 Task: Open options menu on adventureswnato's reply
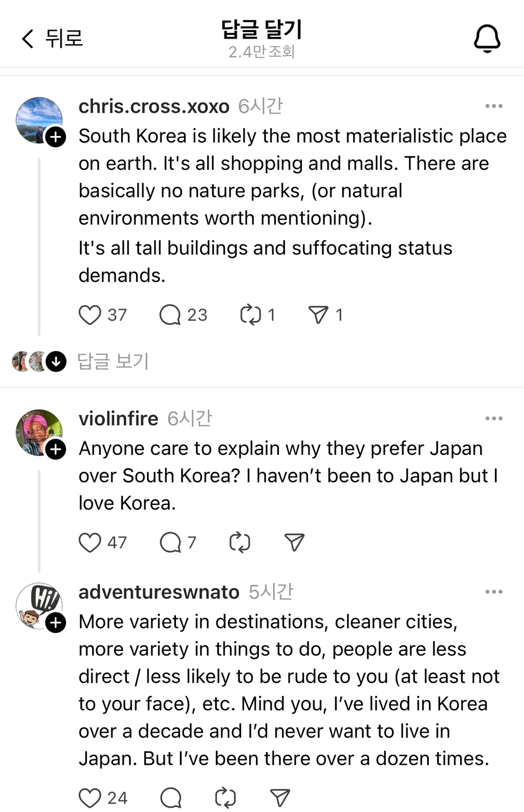click(494, 591)
